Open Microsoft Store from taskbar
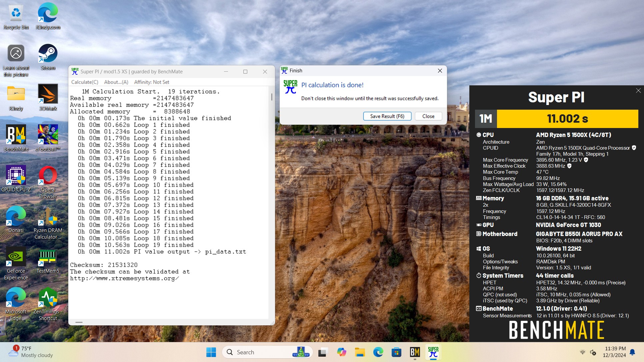This screenshot has width=644, height=362. click(396, 352)
